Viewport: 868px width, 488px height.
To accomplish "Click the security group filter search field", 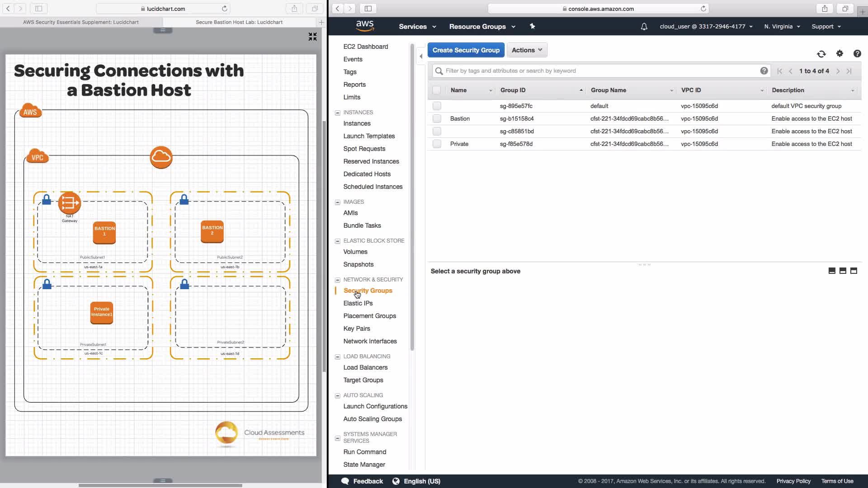I will pyautogui.click(x=597, y=71).
